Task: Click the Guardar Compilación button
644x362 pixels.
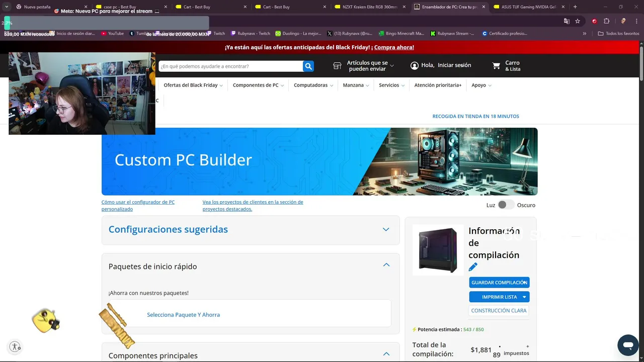Action: (x=499, y=283)
